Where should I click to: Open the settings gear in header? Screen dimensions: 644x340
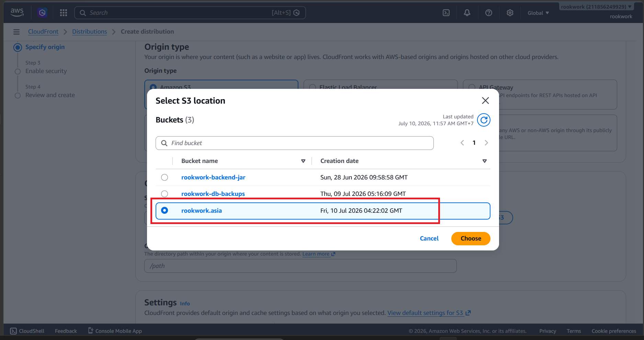point(510,13)
